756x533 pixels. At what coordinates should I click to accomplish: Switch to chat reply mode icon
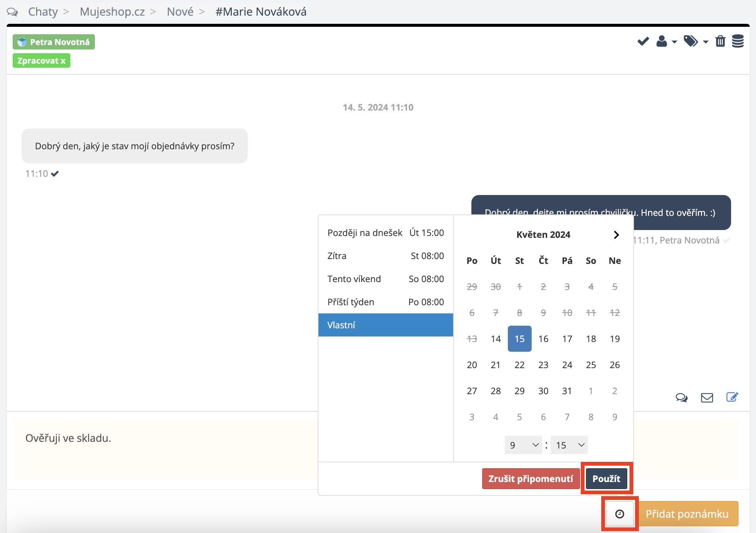(x=681, y=398)
